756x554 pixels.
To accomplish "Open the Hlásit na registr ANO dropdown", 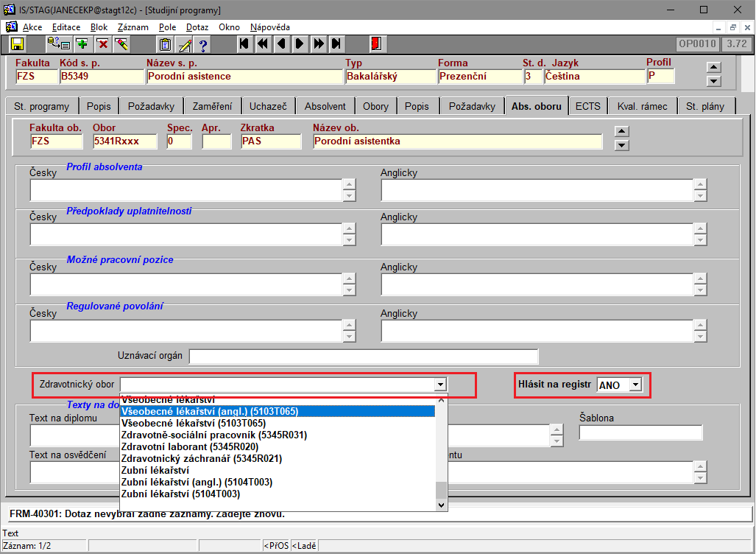I will (636, 385).
